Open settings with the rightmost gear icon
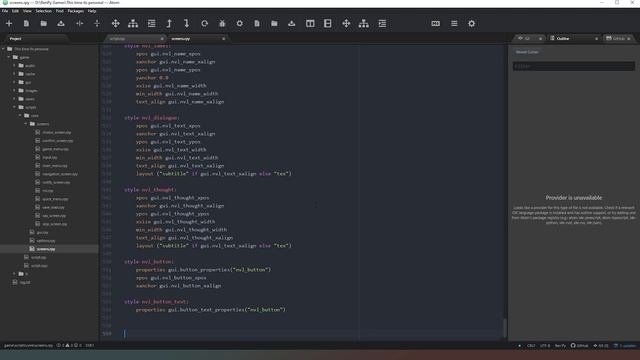Screen dimensions: 640x360 pos(471,24)
